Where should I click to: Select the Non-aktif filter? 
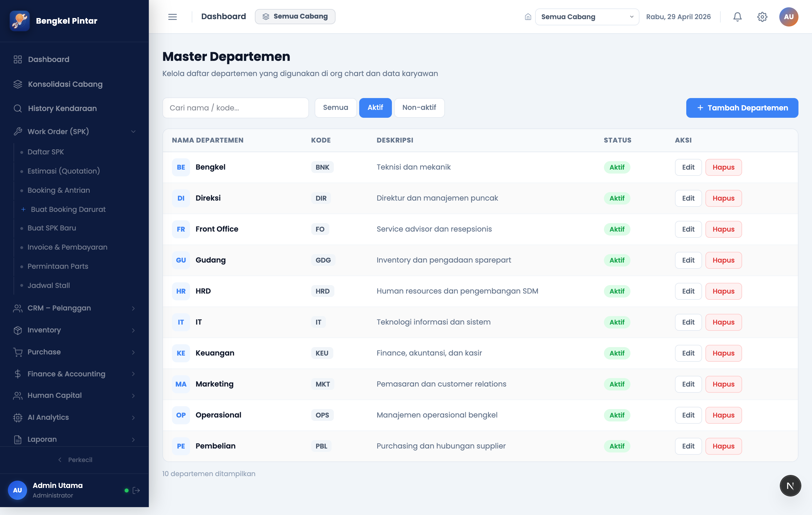click(x=419, y=108)
